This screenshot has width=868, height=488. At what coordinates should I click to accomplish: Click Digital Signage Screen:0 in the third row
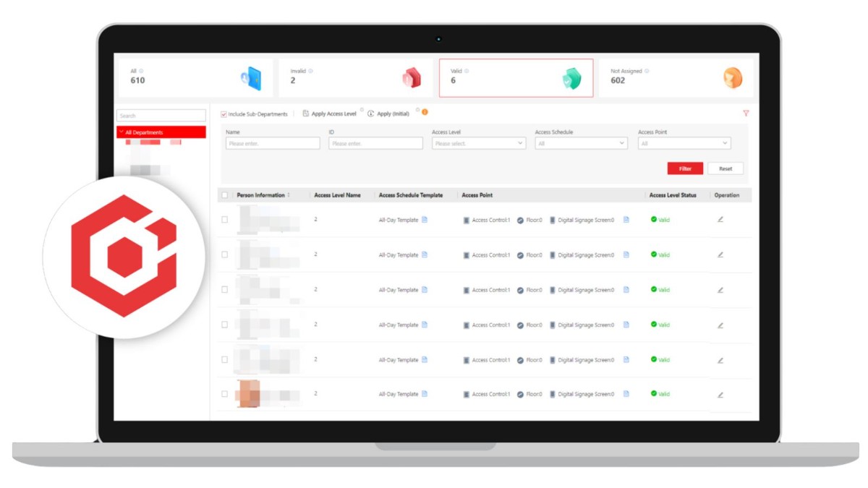coord(582,290)
